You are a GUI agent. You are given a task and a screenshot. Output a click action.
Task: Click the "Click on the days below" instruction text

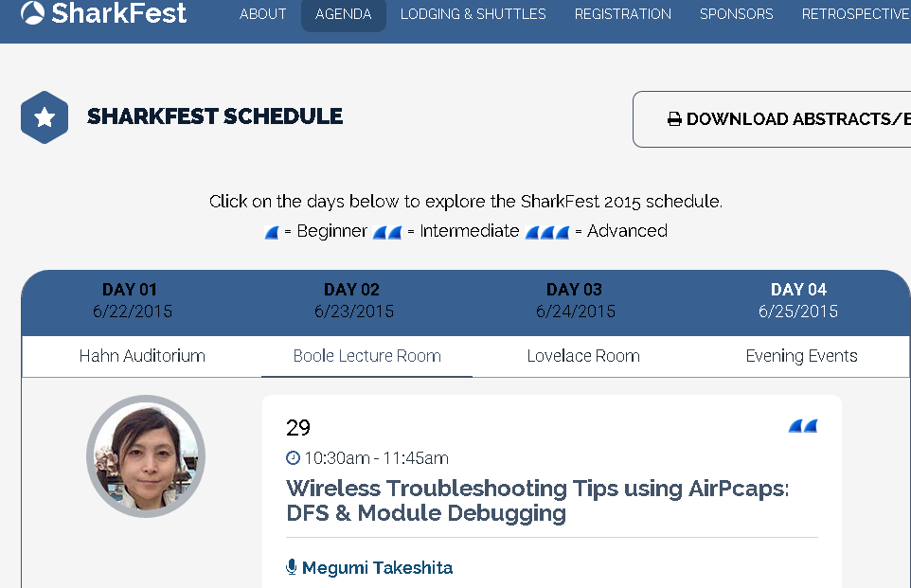click(466, 201)
